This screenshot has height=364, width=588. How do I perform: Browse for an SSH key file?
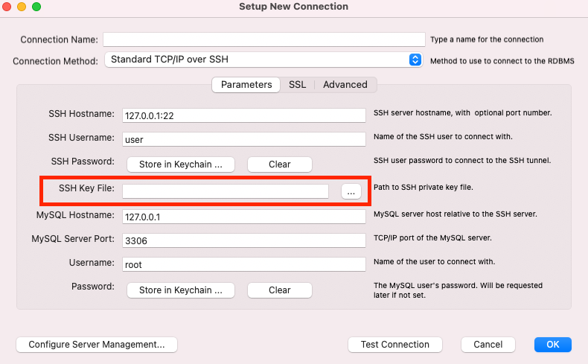pos(351,191)
